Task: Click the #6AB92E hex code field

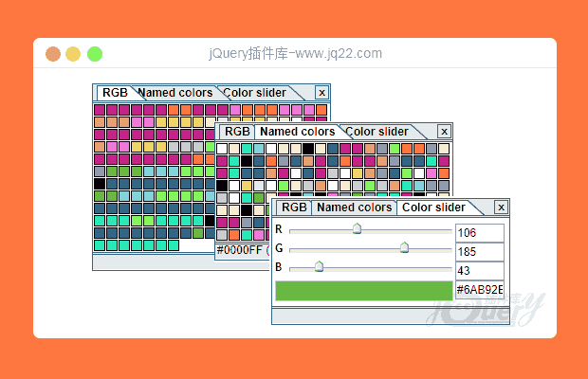Action: (479, 290)
